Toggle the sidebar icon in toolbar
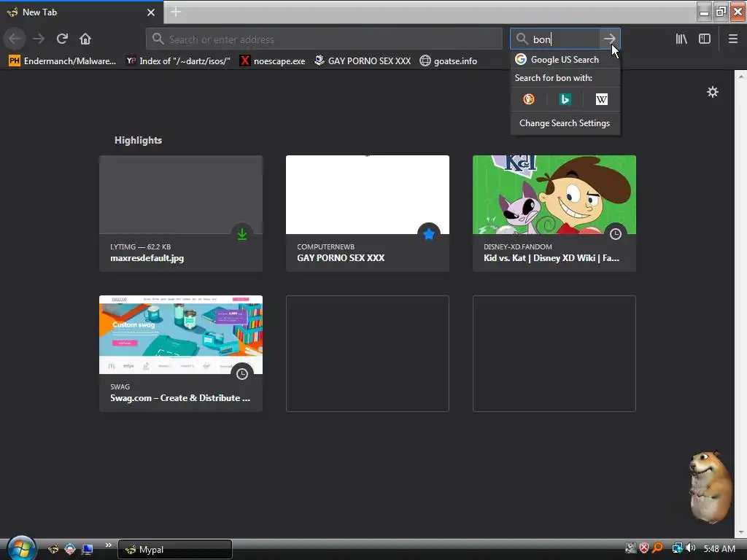Image resolution: width=747 pixels, height=560 pixels. 705,39
